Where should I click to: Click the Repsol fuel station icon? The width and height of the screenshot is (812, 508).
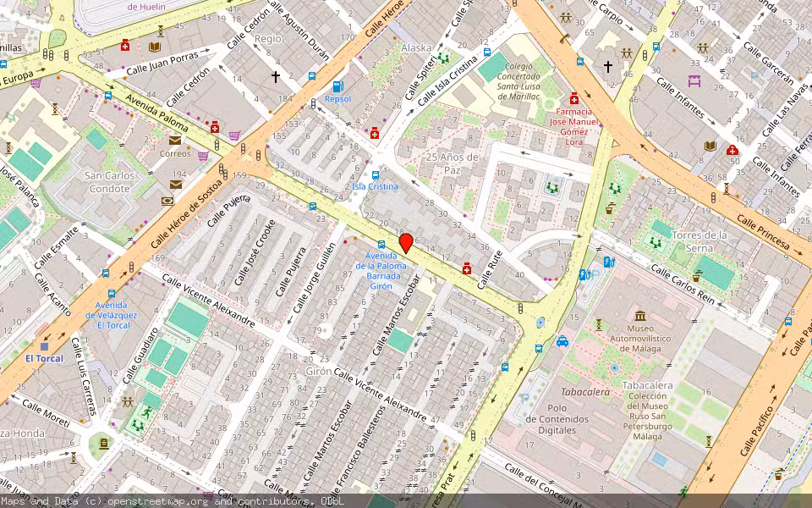pyautogui.click(x=337, y=86)
